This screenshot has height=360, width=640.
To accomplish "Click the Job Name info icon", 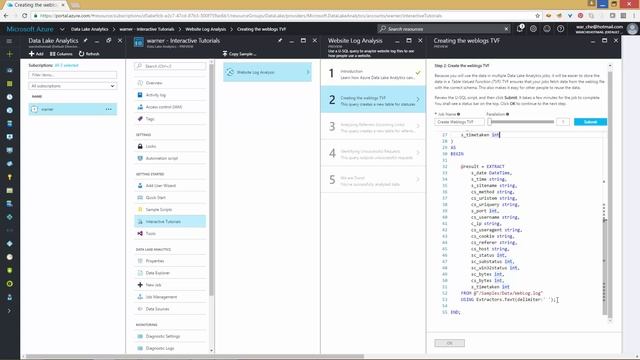I will click(458, 114).
